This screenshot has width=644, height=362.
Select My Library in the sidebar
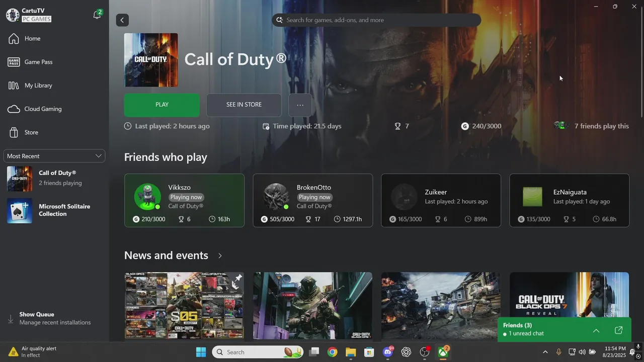(x=54, y=85)
